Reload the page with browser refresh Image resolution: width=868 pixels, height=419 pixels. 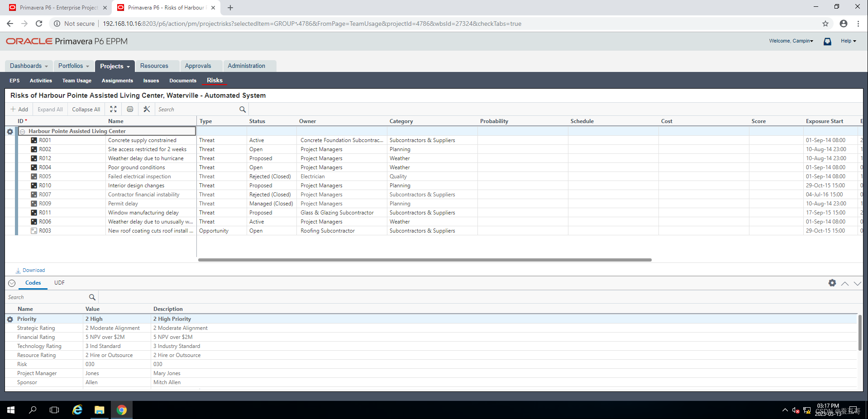click(39, 24)
